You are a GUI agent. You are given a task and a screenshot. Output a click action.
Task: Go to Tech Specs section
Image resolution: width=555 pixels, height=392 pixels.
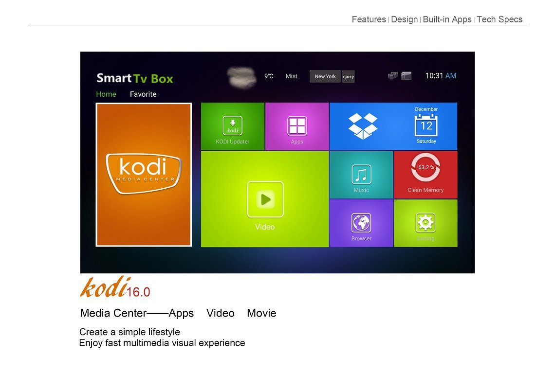click(x=499, y=19)
